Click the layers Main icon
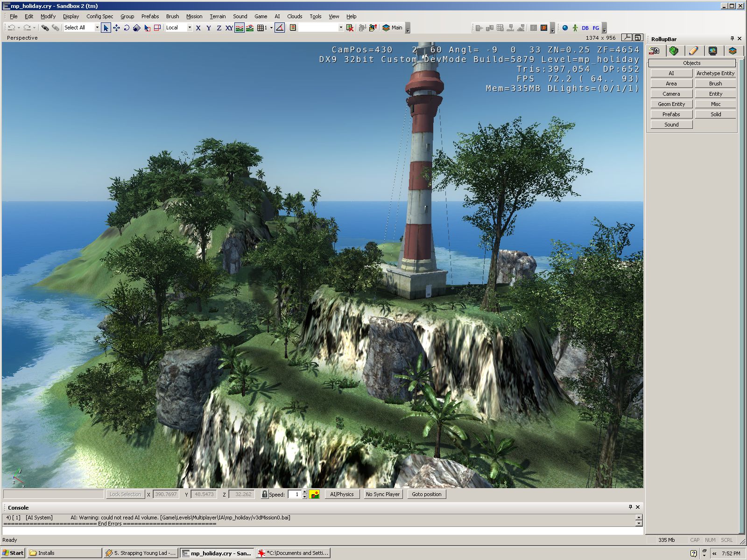The height and width of the screenshot is (560, 747). tap(392, 28)
